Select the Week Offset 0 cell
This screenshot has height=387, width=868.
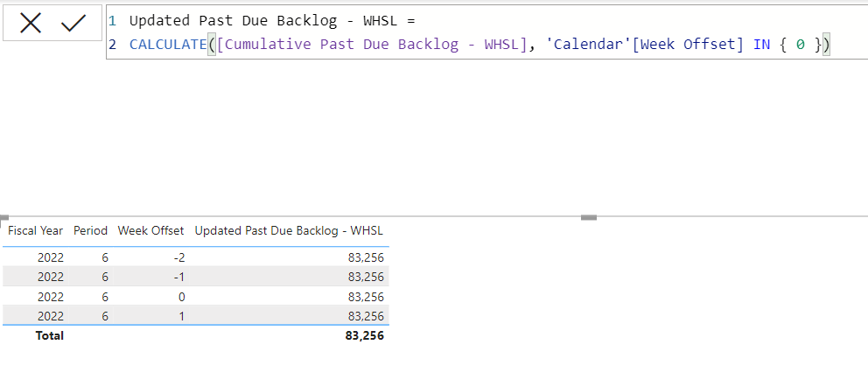181,297
